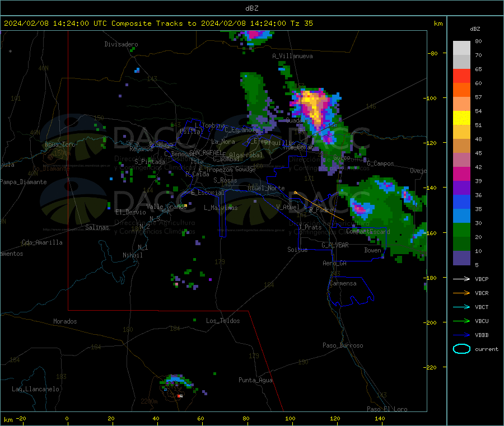
Task: Click the dBZ title at top
Action: click(x=251, y=8)
